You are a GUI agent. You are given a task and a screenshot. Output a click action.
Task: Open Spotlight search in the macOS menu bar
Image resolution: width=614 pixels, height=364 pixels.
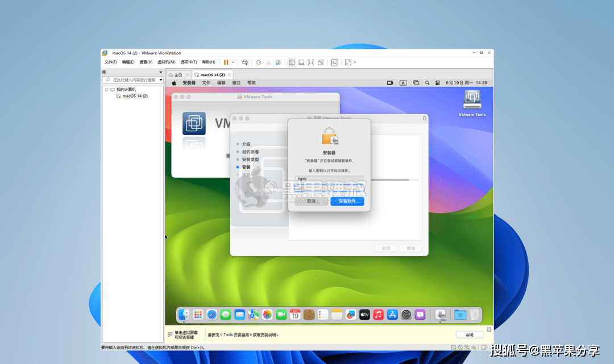pos(427,83)
